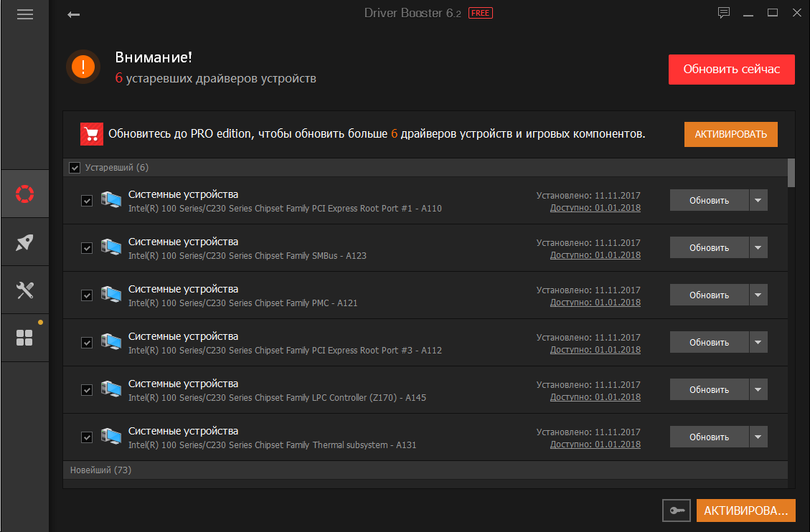Open Доступно link for PMC - A121
Image resolution: width=810 pixels, height=532 pixels.
[x=595, y=303]
